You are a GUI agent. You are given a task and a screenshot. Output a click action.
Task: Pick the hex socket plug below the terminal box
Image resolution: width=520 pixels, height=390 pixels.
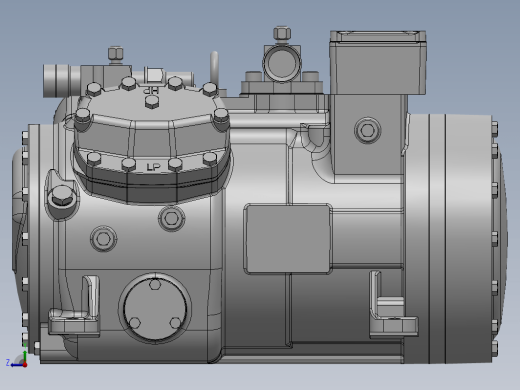368,130
